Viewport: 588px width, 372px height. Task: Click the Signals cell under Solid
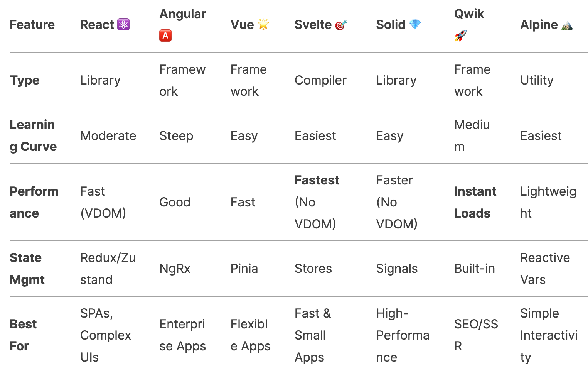click(397, 269)
